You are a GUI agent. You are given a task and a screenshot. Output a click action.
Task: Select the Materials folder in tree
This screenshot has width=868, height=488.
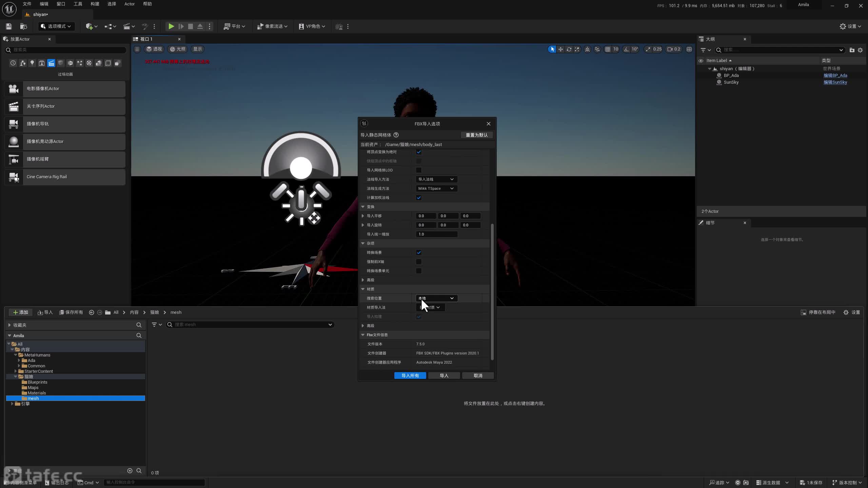(x=37, y=393)
